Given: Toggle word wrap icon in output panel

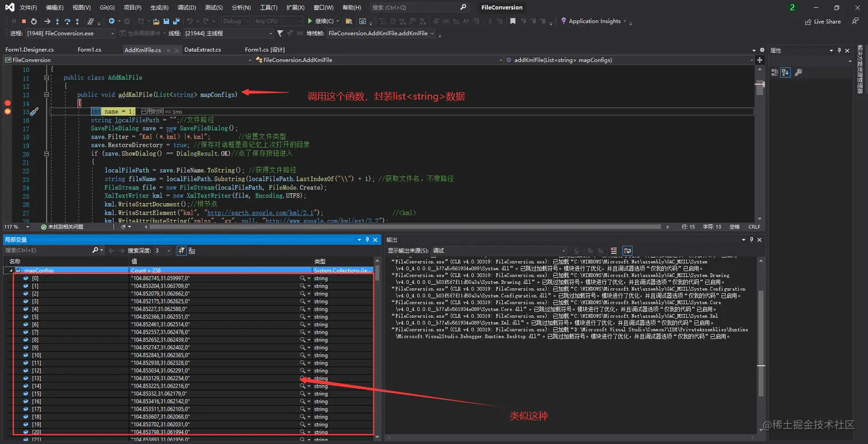Looking at the screenshot, I should coord(627,250).
